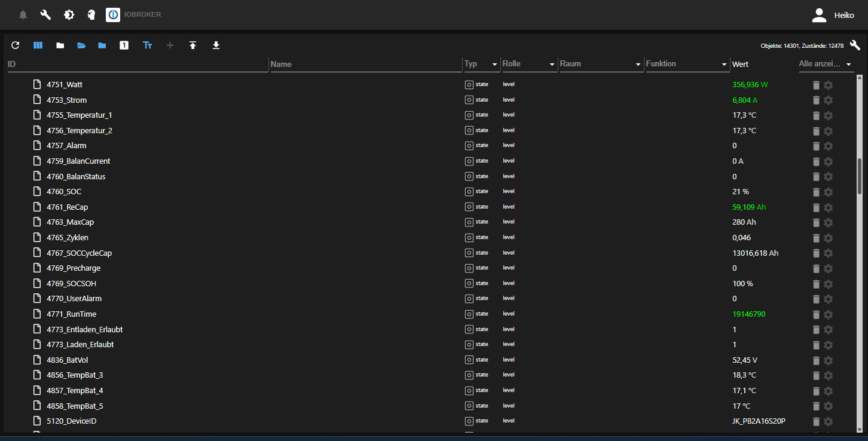This screenshot has height=441, width=868.
Task: Open the theme brightness toggle icon
Action: 69,15
